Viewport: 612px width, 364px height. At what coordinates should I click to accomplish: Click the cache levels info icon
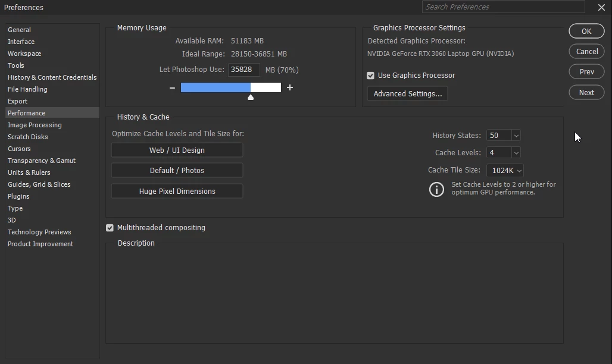(436, 189)
